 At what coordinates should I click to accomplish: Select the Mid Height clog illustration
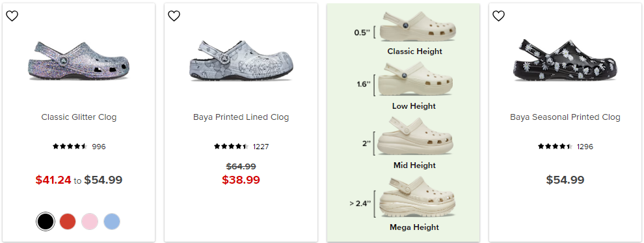[415, 137]
